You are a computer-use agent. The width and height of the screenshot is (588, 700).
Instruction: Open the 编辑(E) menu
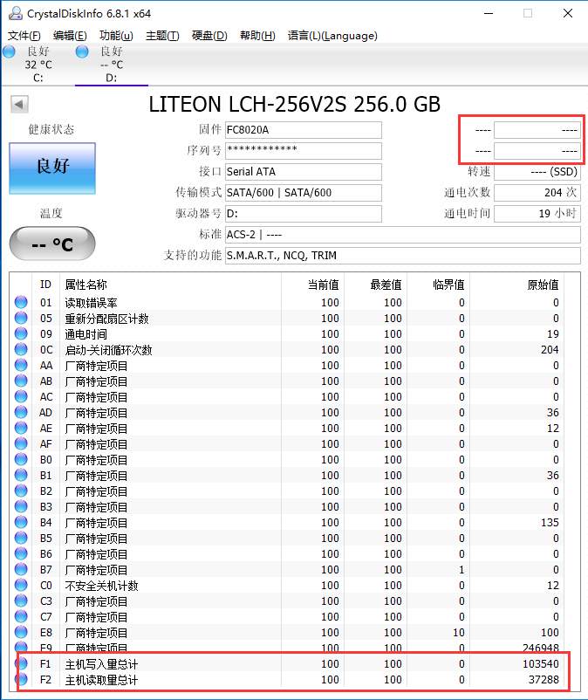click(x=70, y=36)
